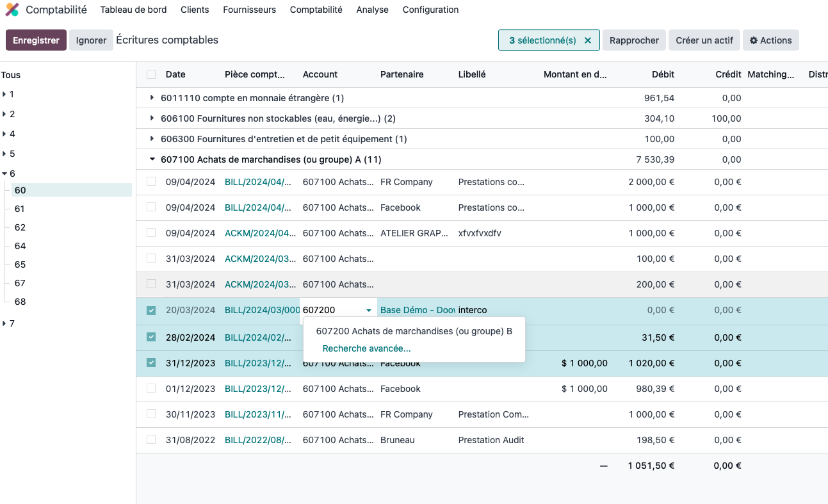Screen dimensions: 828x504
Task: Check the 31/03/2024 100,00 € row checkbox
Action: point(151,259)
